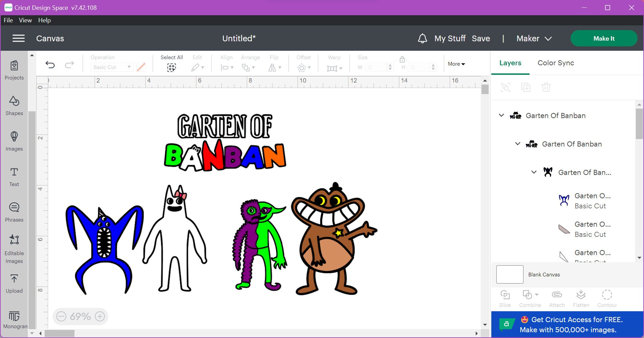644x338 pixels.
Task: Open the Align dropdown
Action: (227, 68)
